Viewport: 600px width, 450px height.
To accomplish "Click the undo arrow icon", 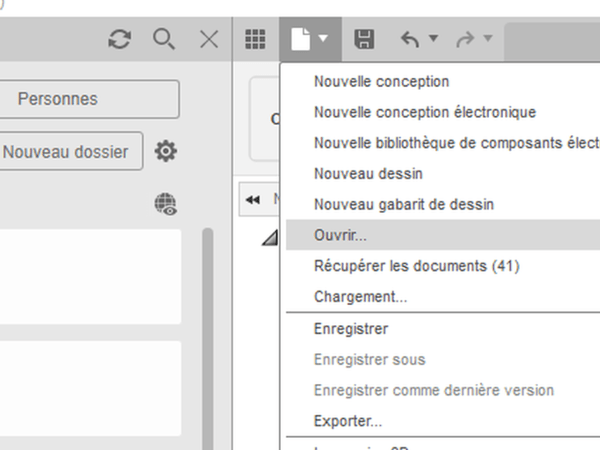I will tap(410, 40).
